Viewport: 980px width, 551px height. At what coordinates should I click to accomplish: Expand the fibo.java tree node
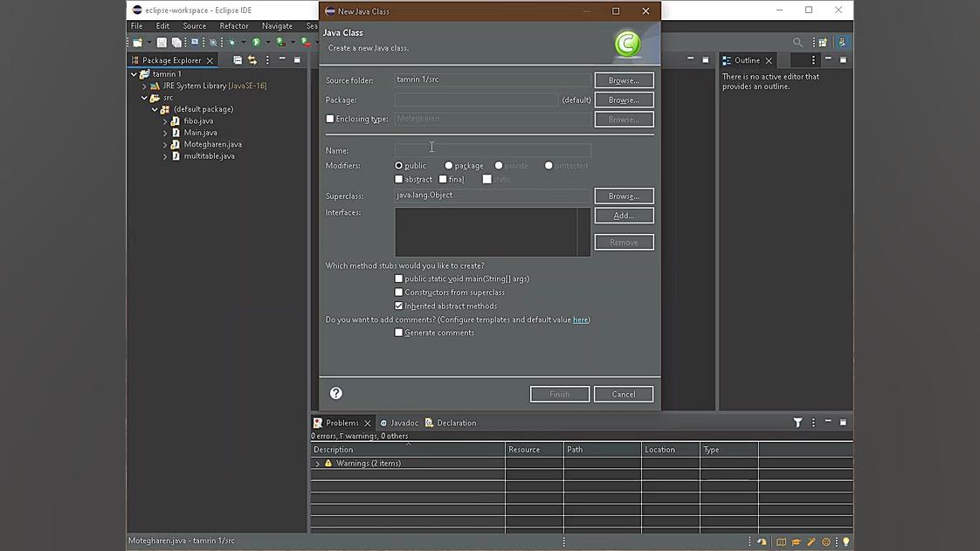[165, 121]
